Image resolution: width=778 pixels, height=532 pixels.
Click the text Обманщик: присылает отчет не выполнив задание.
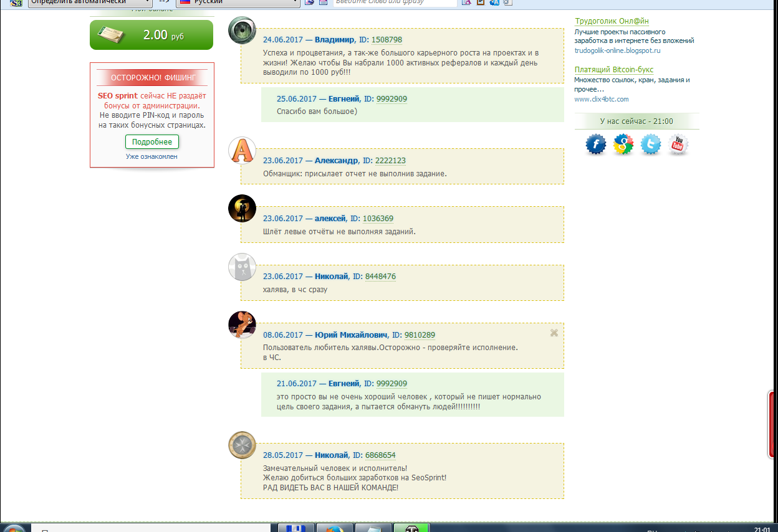[x=355, y=173]
